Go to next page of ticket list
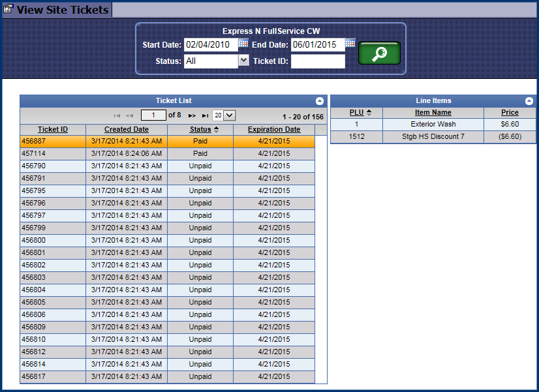 coord(192,115)
